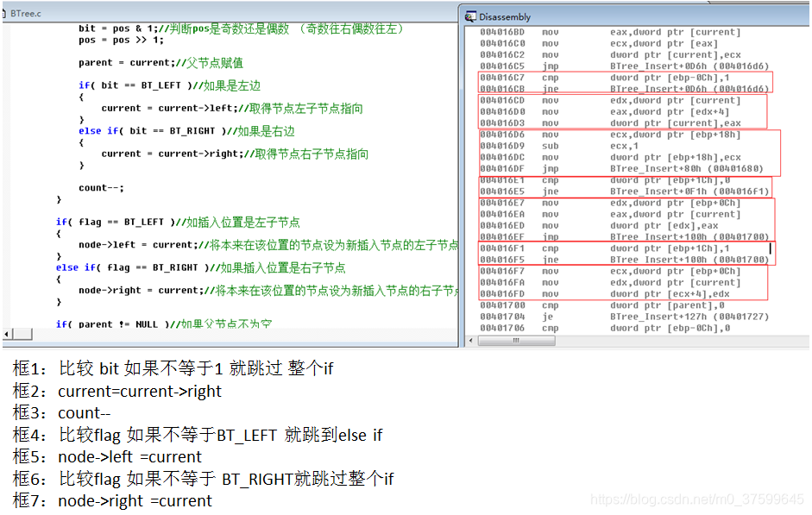
Task: Click the cmp instruction at 00401706
Action: click(604, 328)
